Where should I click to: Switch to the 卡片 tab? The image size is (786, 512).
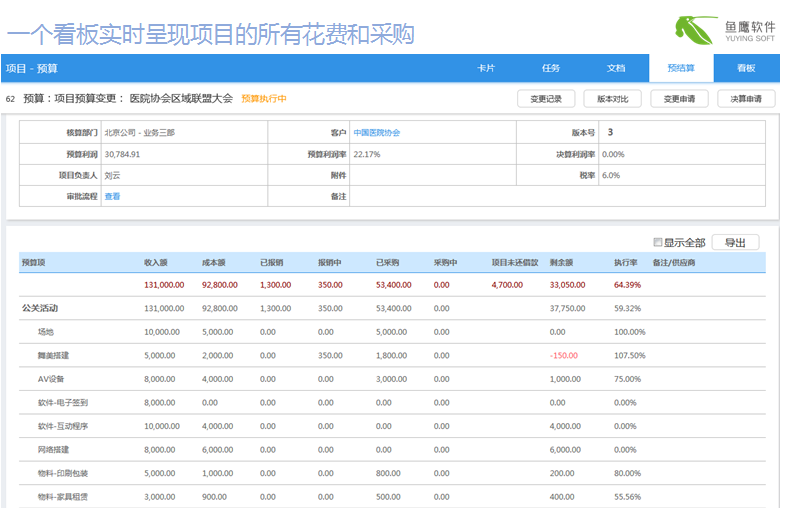pyautogui.click(x=486, y=68)
